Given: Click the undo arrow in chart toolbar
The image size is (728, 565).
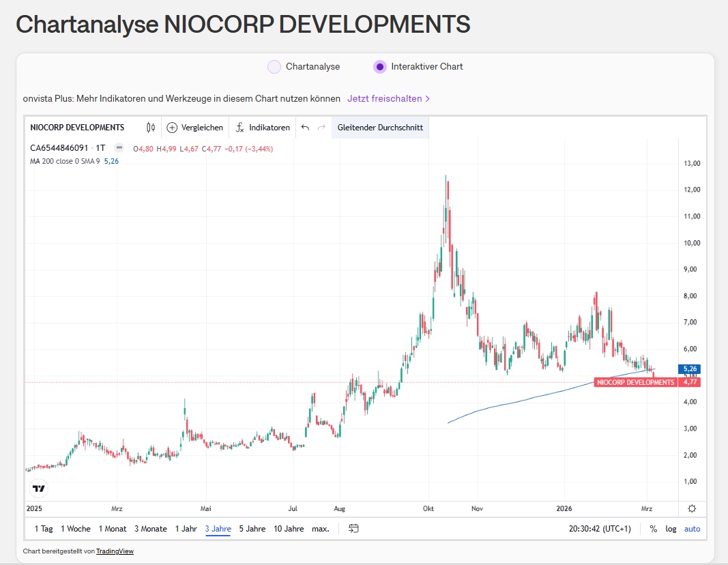Looking at the screenshot, I should point(305,128).
